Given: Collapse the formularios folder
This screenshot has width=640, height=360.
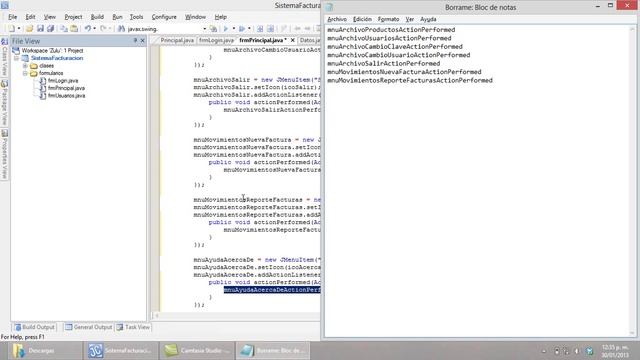Looking at the screenshot, I should click(x=25, y=73).
